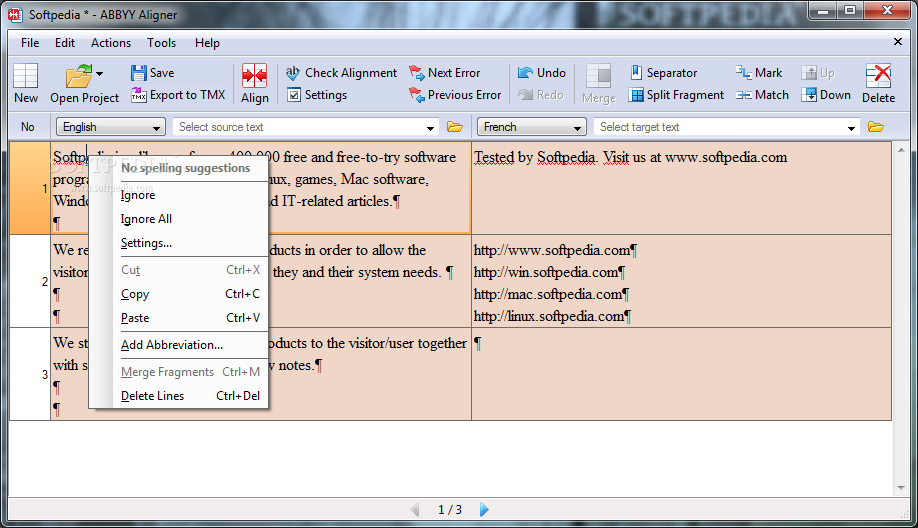Click Split Fragment
918x528 pixels.
point(676,95)
